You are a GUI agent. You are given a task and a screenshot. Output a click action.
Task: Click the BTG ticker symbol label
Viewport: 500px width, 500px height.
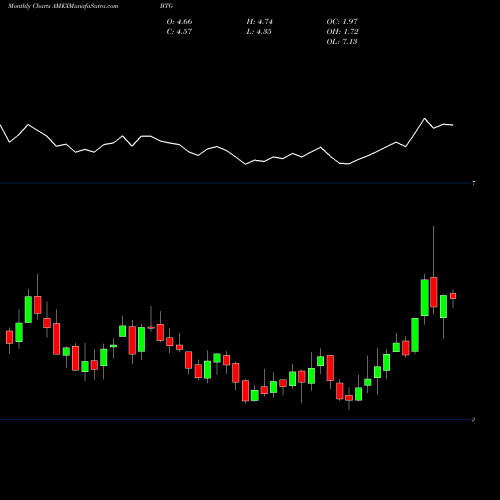166,6
